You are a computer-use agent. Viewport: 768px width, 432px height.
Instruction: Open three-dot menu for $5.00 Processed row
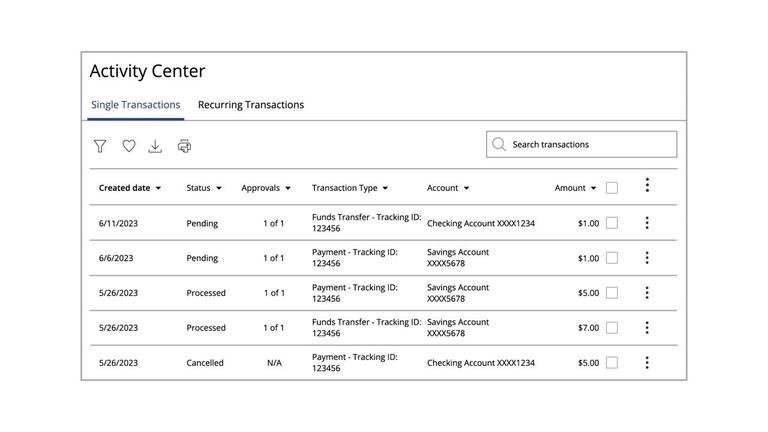(x=647, y=292)
